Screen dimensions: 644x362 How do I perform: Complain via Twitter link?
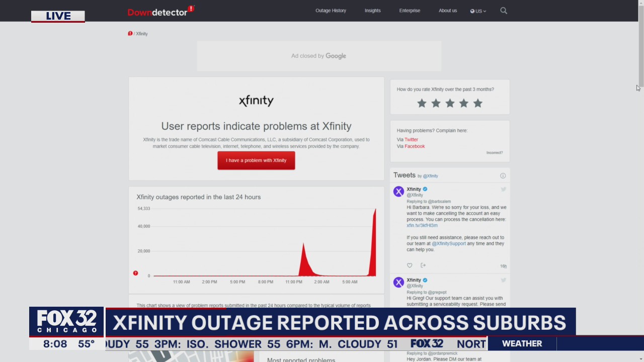pyautogui.click(x=411, y=139)
